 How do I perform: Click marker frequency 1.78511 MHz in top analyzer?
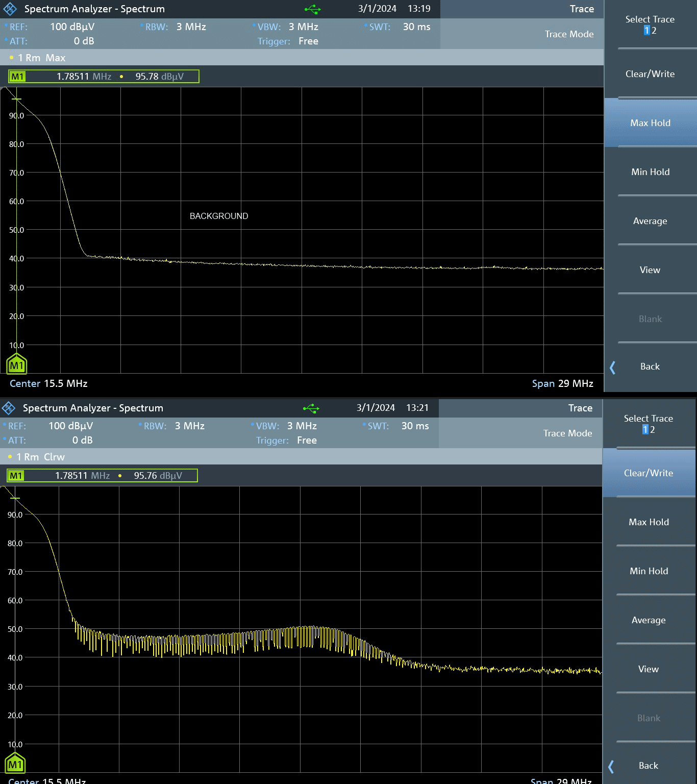[x=84, y=77]
